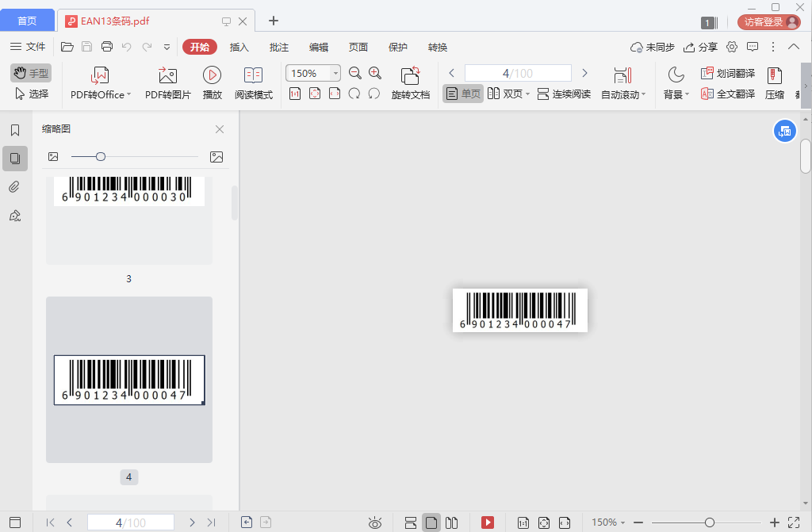This screenshot has height=532, width=812.
Task: Go to previous page in ribbon
Action: (451, 73)
